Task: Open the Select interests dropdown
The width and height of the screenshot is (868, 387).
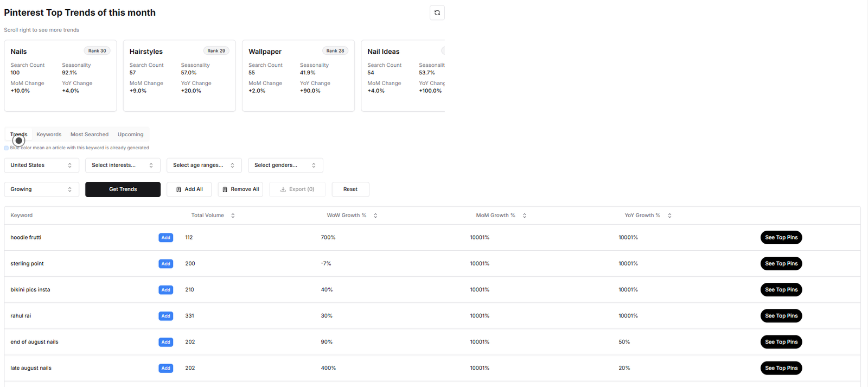Action: [123, 165]
